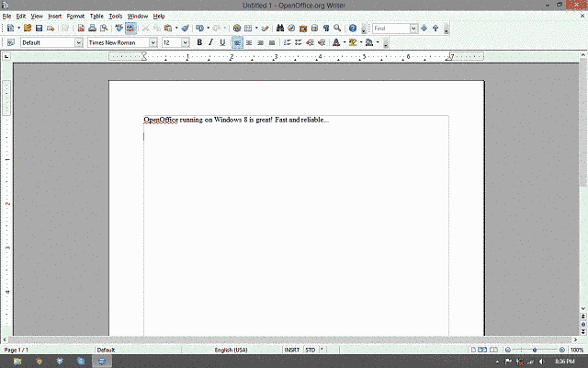Click the zoom slider in the status bar
Image resolution: width=588 pixels, height=368 pixels.
click(x=535, y=350)
